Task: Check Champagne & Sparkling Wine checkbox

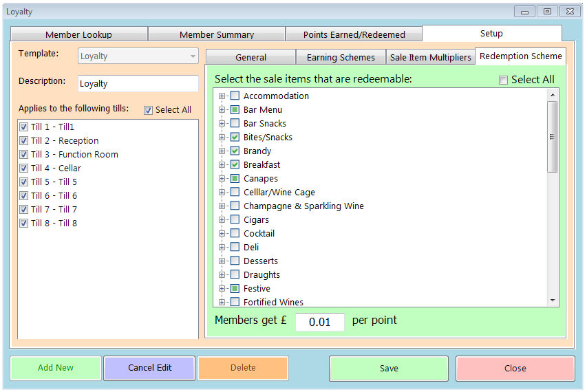Action: (235, 206)
